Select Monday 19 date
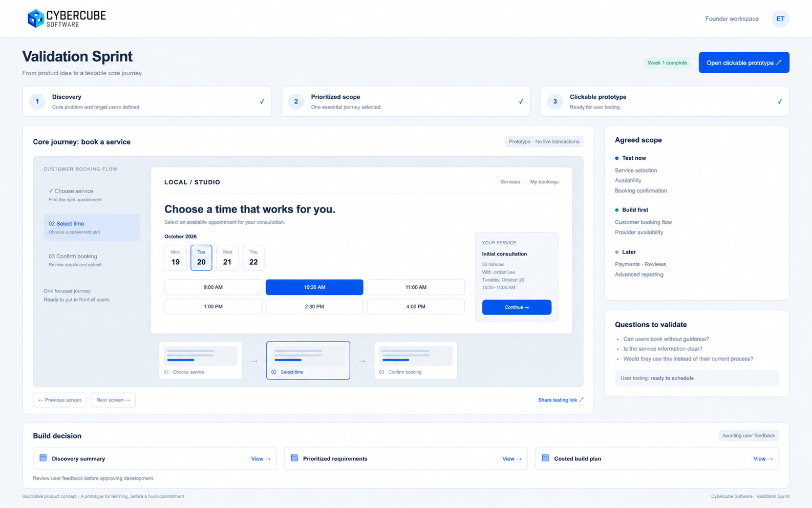 tap(176, 258)
